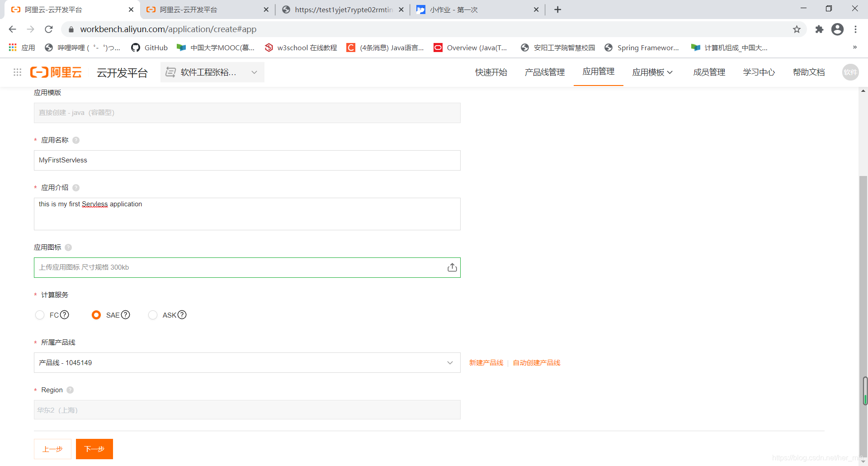Open the 计算机组成_中国大... bookmark
868x466 pixels.
click(730, 48)
